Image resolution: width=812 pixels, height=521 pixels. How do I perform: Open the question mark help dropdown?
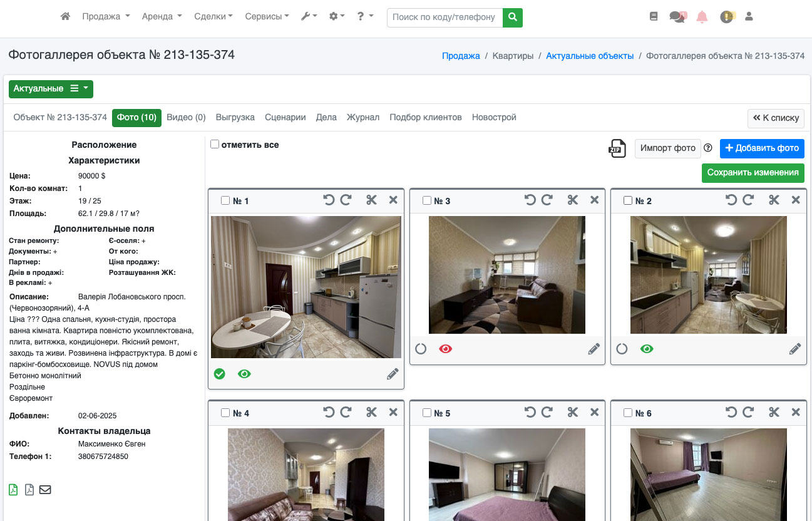(365, 17)
